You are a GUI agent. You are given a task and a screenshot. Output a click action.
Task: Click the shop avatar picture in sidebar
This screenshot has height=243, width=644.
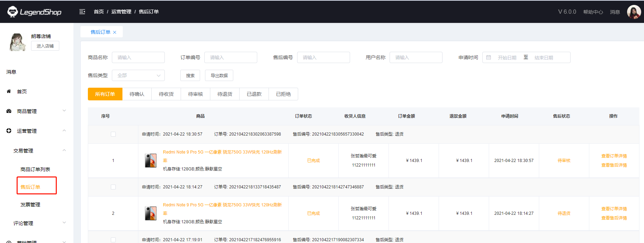pyautogui.click(x=17, y=42)
